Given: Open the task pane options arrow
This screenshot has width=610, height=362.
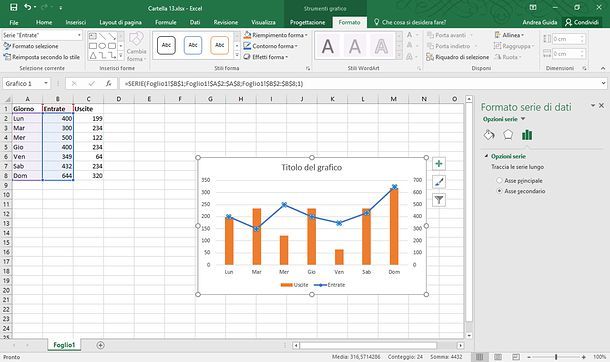Looking at the screenshot, I should [x=593, y=105].
